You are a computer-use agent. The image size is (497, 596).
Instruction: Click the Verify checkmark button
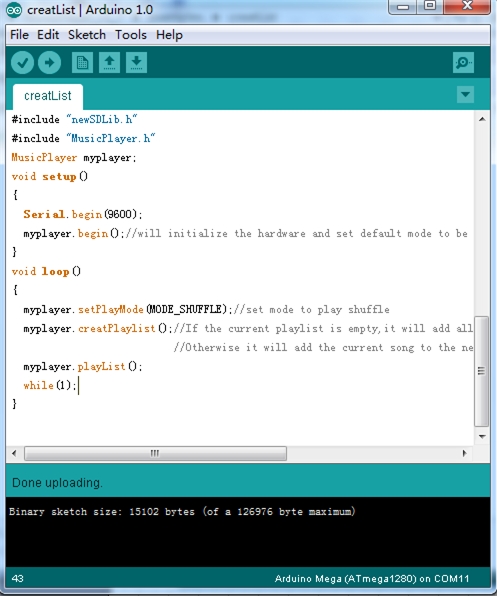pos(22,62)
